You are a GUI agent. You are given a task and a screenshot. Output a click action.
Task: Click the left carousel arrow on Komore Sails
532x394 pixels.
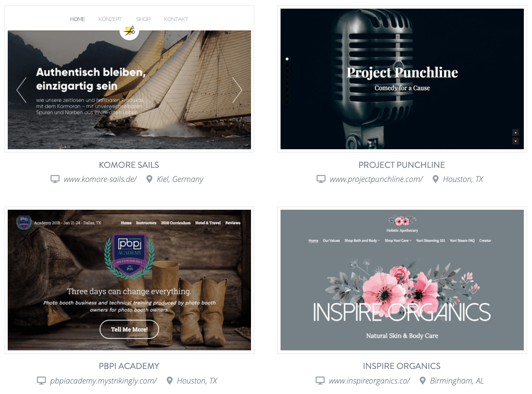[x=21, y=90]
